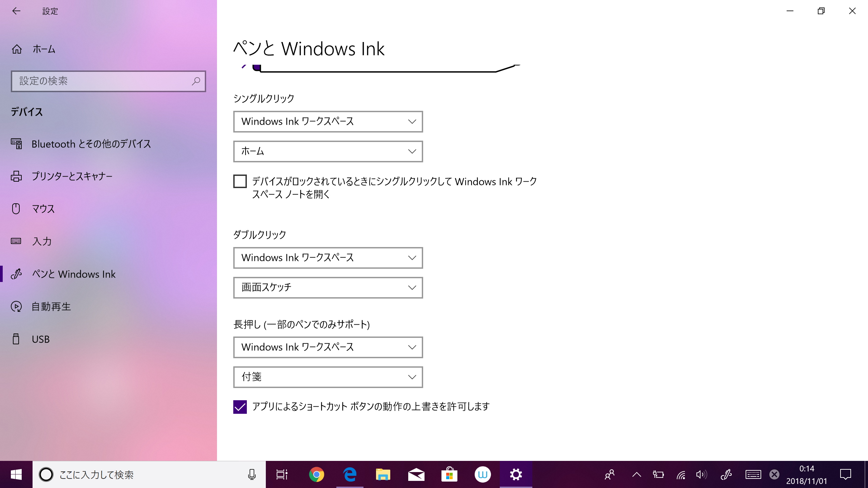Expand the ホーム single-click sub-option dropdown
Image resolution: width=868 pixels, height=488 pixels.
[328, 151]
